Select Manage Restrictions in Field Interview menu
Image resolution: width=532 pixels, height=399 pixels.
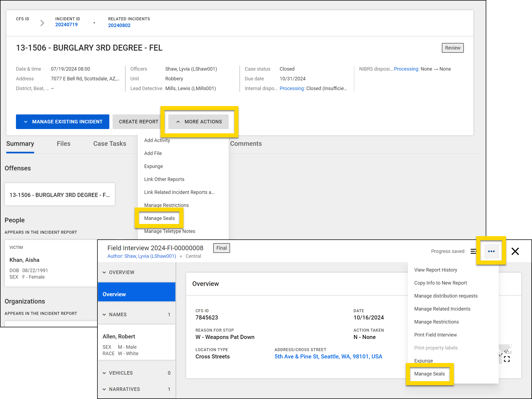pos(453,322)
